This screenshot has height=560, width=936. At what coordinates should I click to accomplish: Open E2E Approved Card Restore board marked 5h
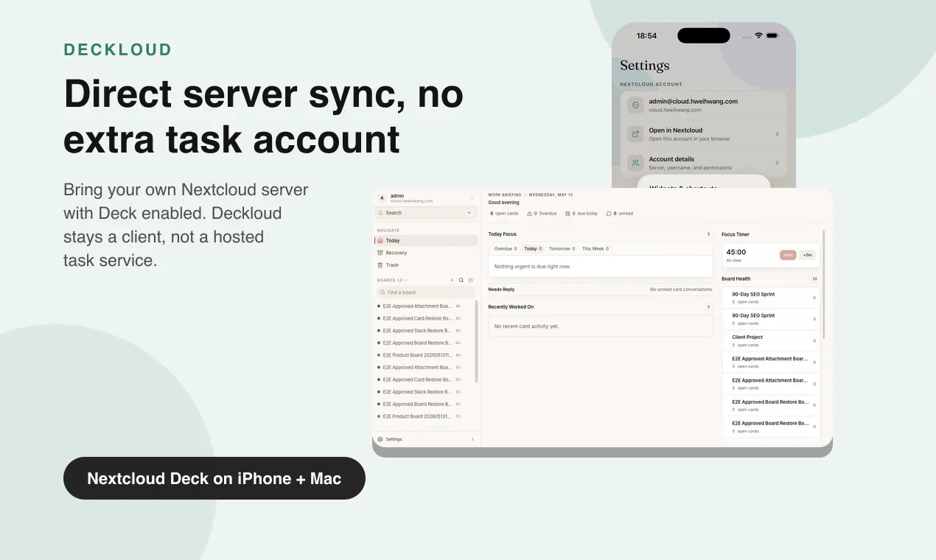pyautogui.click(x=419, y=379)
